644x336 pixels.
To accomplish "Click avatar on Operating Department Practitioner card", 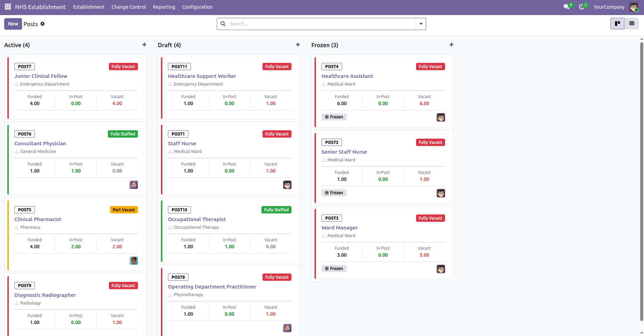I will (x=287, y=328).
